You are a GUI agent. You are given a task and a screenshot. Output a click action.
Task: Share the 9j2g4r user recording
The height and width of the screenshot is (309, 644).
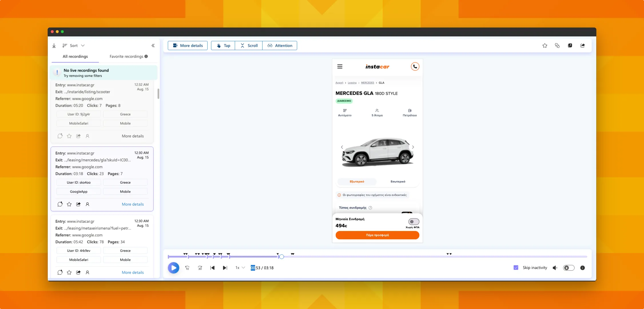(78, 136)
